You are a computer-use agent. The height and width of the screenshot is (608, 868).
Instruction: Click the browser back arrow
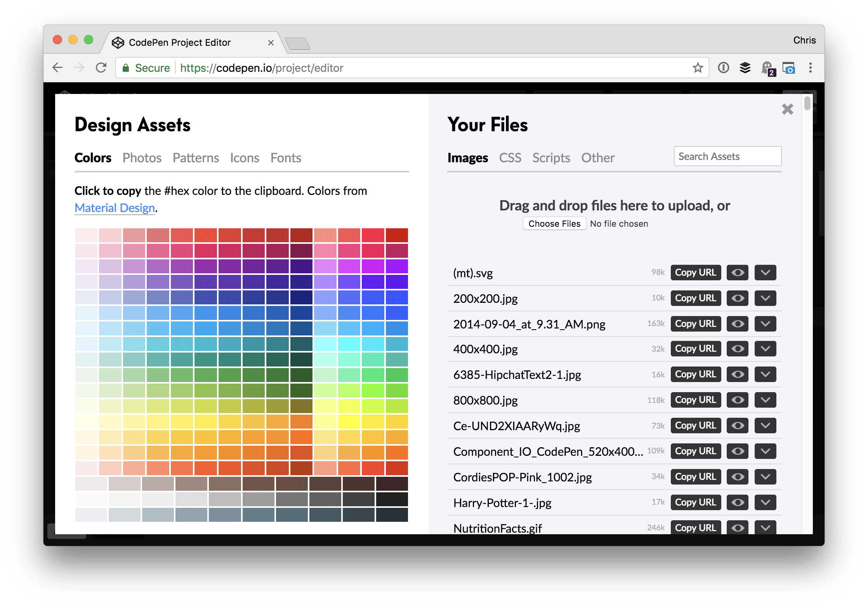click(x=57, y=67)
